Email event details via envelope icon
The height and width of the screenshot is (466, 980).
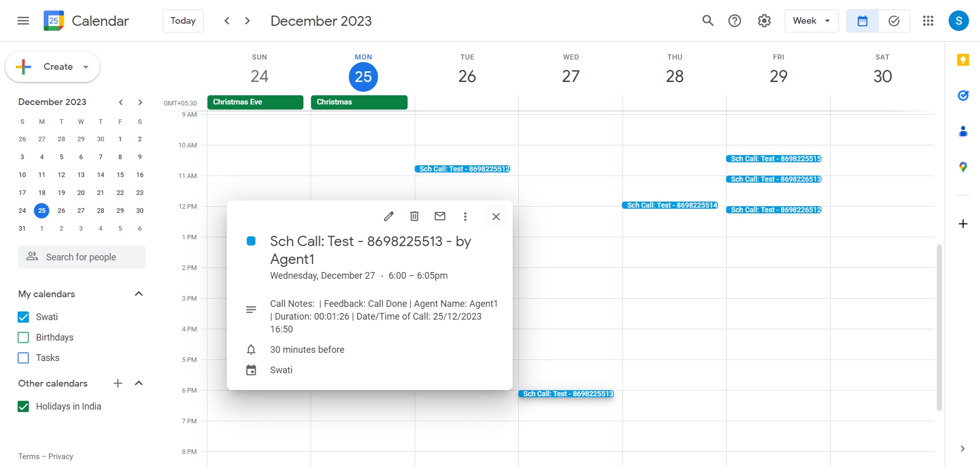tap(440, 216)
